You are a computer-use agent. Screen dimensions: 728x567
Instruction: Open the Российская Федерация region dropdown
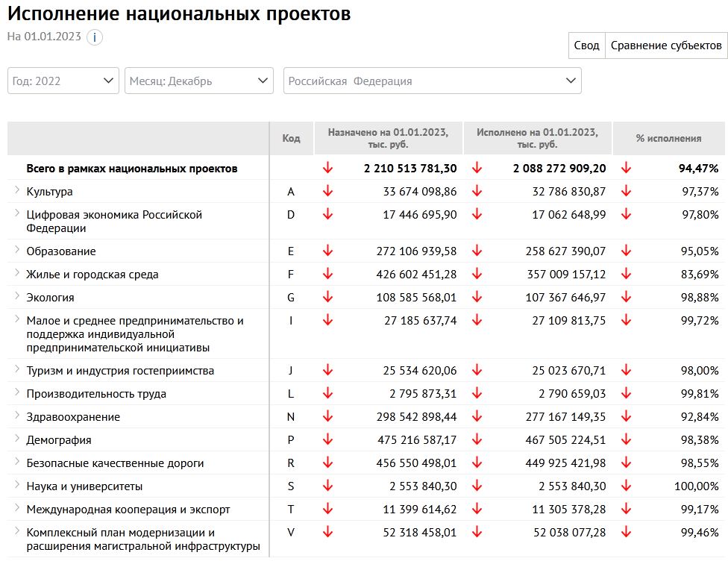432,81
